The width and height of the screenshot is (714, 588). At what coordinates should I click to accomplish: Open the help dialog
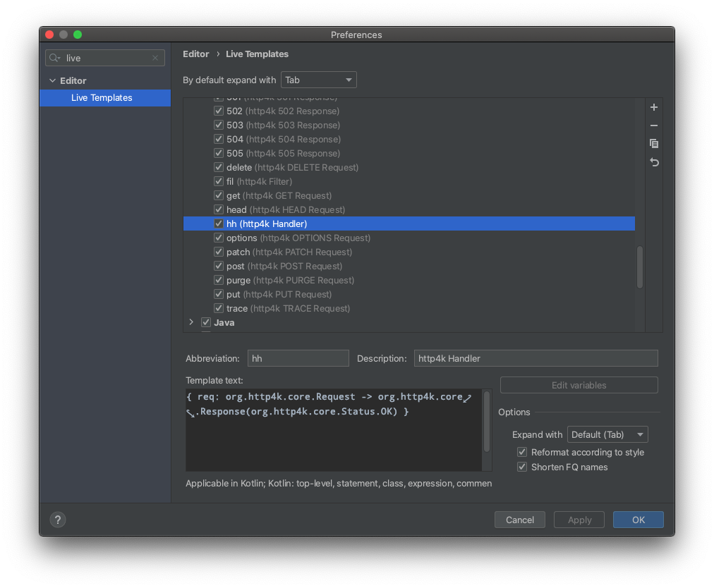[57, 520]
